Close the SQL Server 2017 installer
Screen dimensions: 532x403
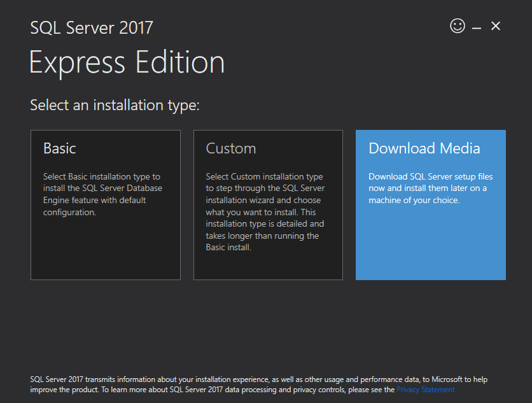click(496, 26)
